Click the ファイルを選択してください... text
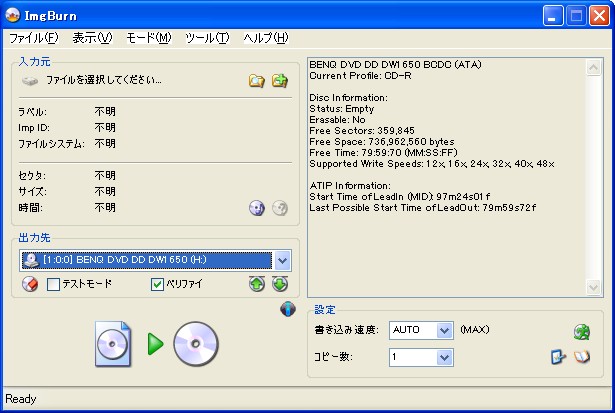615x413 pixels. tap(104, 80)
